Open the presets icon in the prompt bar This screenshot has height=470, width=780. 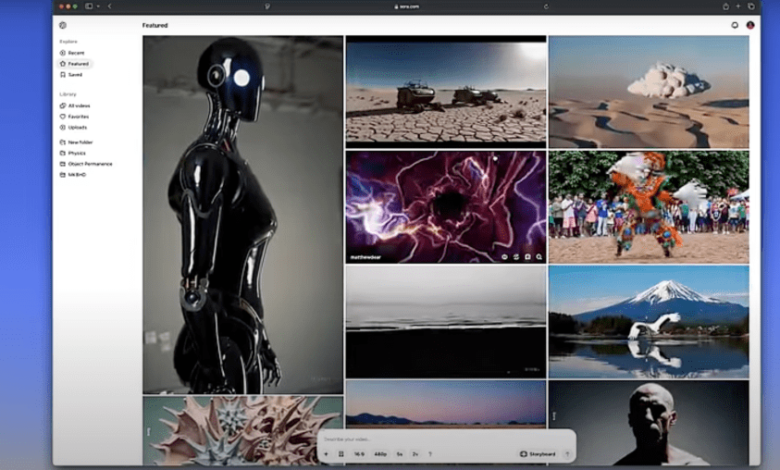coord(340,454)
